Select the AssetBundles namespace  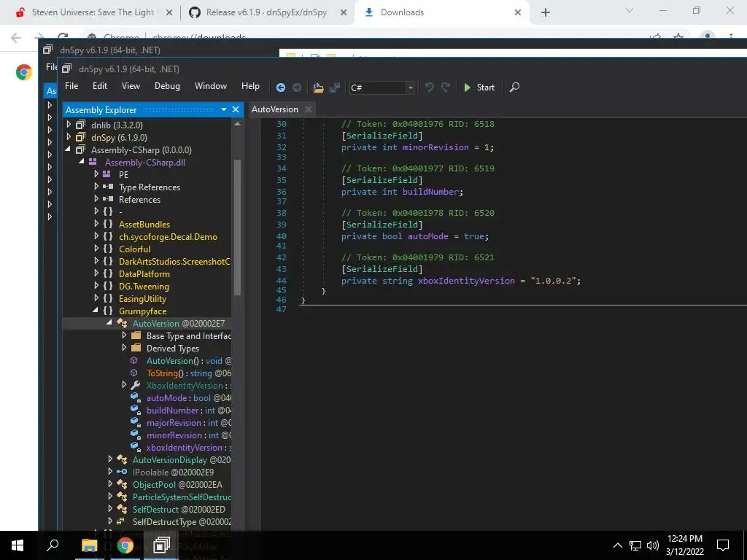(x=144, y=225)
